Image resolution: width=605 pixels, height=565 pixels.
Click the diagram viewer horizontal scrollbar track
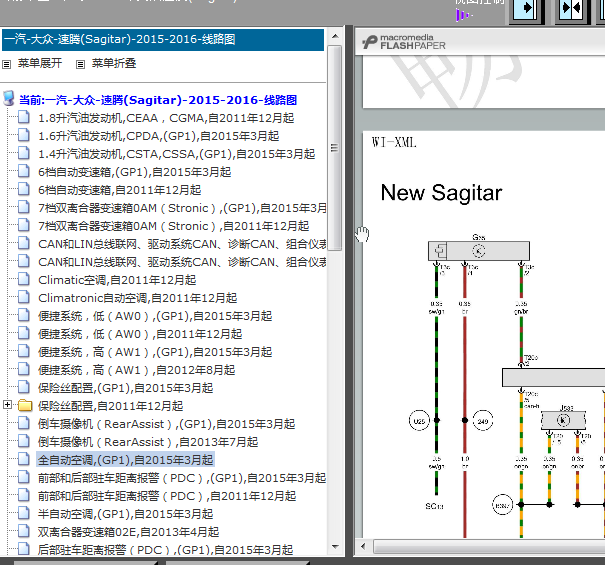[489, 546]
